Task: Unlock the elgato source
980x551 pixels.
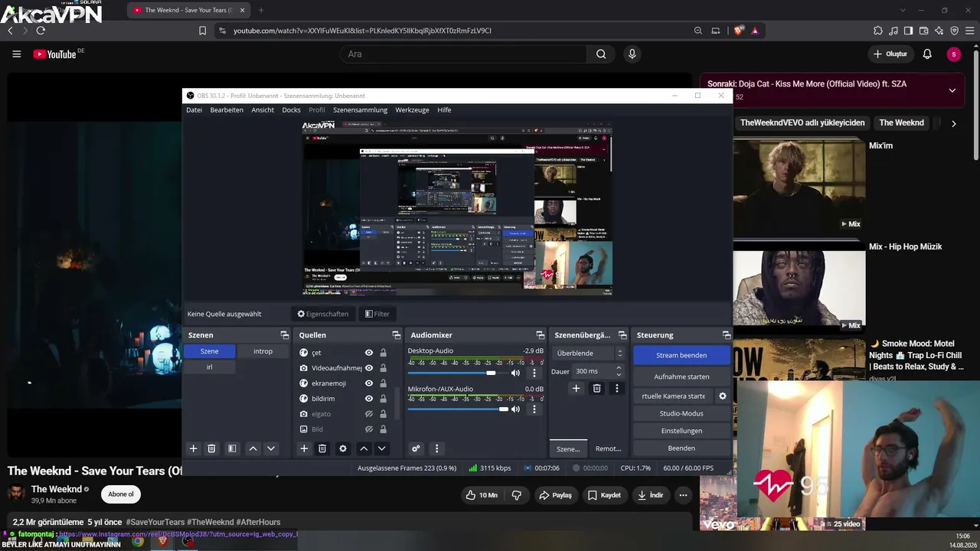Action: pos(383,414)
